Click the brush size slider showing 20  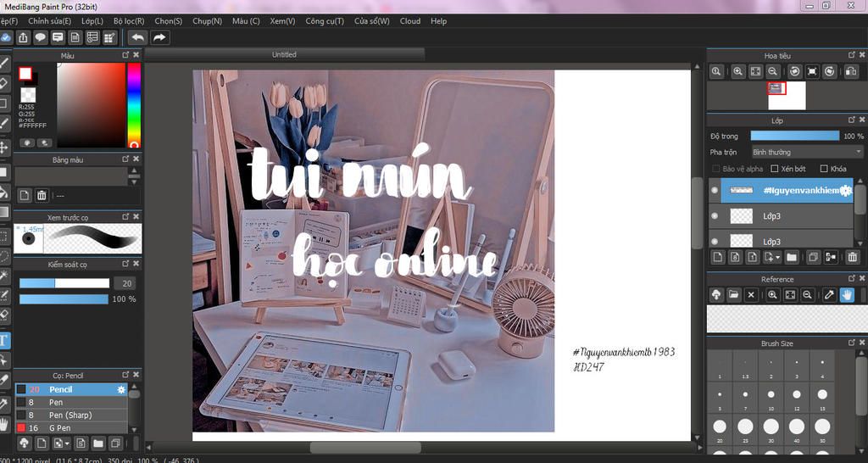[64, 283]
